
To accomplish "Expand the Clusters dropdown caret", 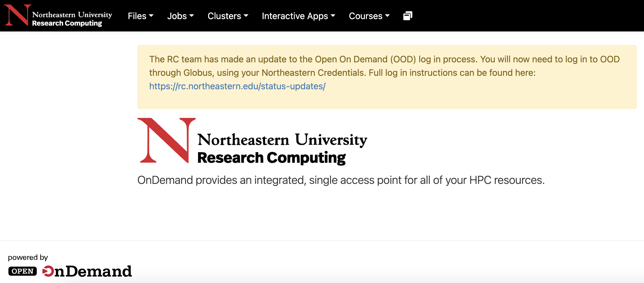I will pos(246,16).
